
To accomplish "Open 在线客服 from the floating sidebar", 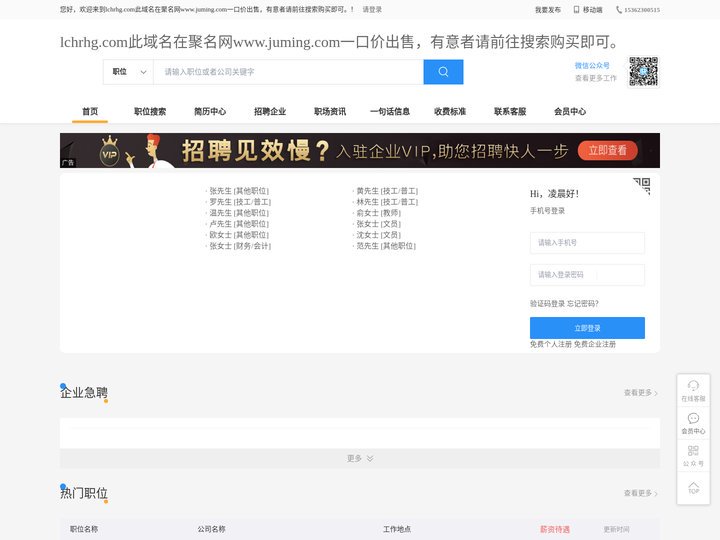I will [693, 391].
